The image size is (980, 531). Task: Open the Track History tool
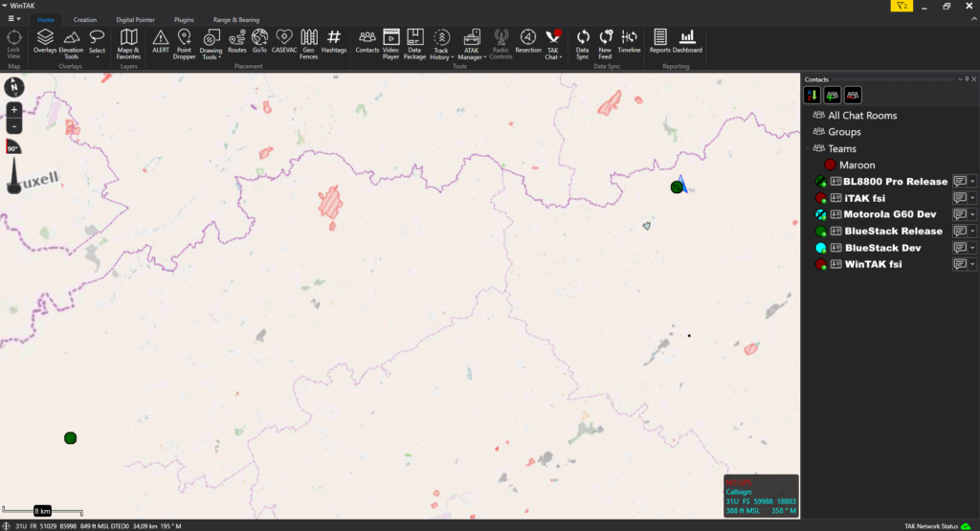tap(441, 44)
